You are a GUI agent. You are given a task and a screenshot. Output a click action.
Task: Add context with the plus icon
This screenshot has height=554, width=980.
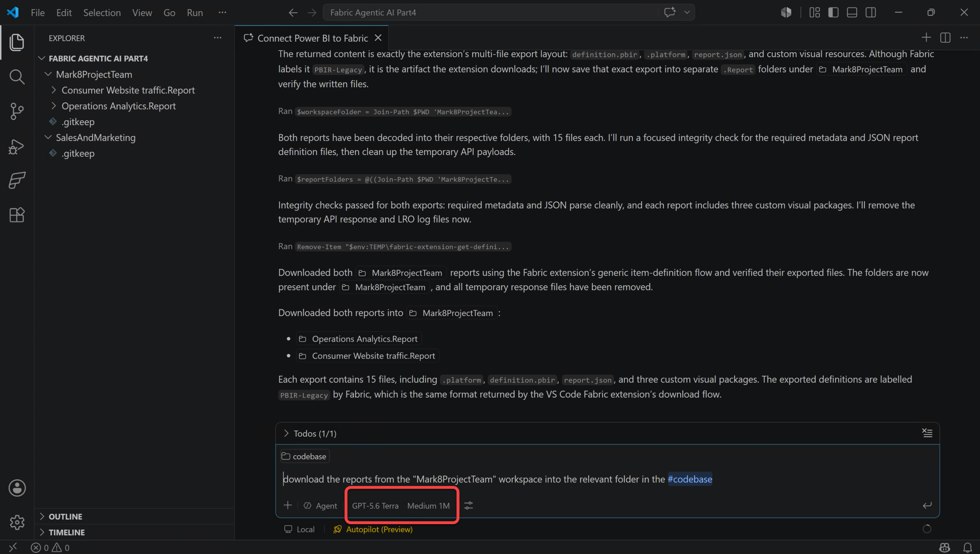point(288,505)
